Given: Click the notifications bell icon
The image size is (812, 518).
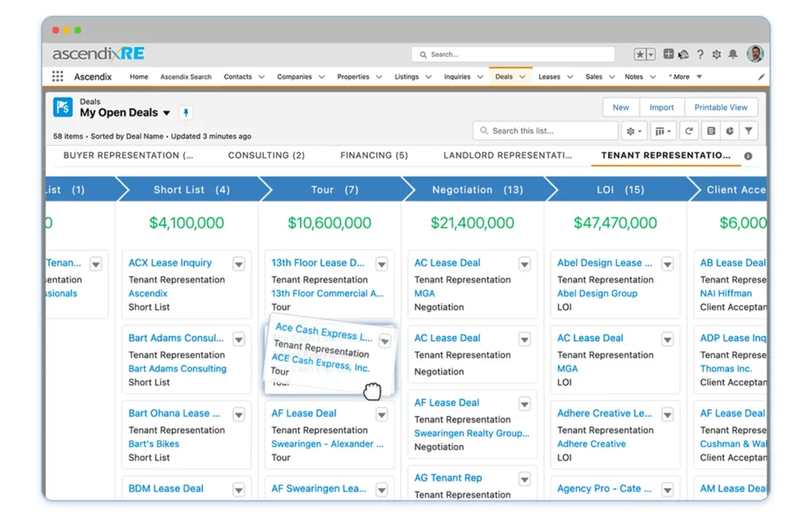Looking at the screenshot, I should pos(733,55).
